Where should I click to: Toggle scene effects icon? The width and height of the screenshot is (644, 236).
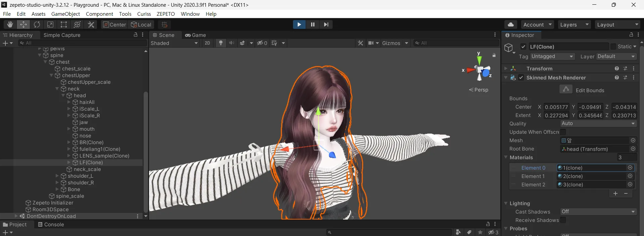[x=242, y=43]
